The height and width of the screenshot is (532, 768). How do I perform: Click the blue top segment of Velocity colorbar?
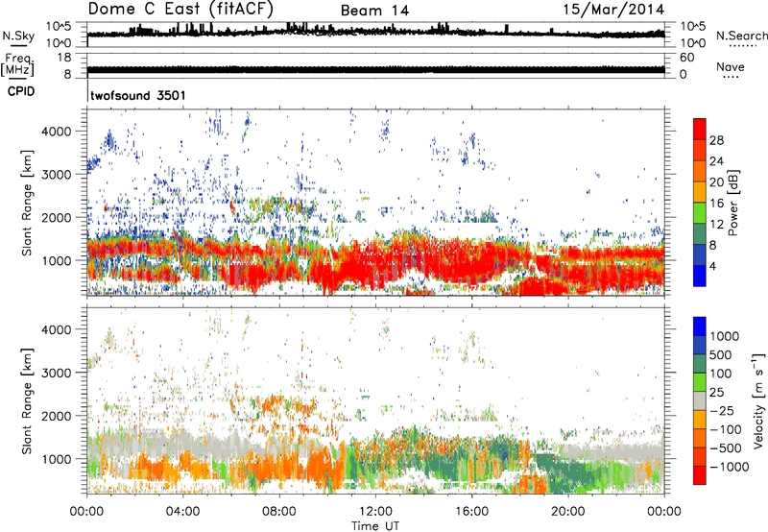pos(700,326)
